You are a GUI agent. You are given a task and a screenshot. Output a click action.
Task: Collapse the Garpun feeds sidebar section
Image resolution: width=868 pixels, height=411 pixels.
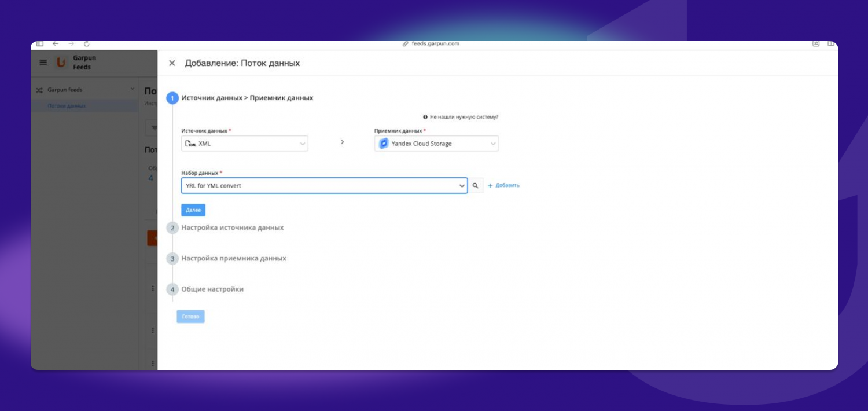(133, 90)
